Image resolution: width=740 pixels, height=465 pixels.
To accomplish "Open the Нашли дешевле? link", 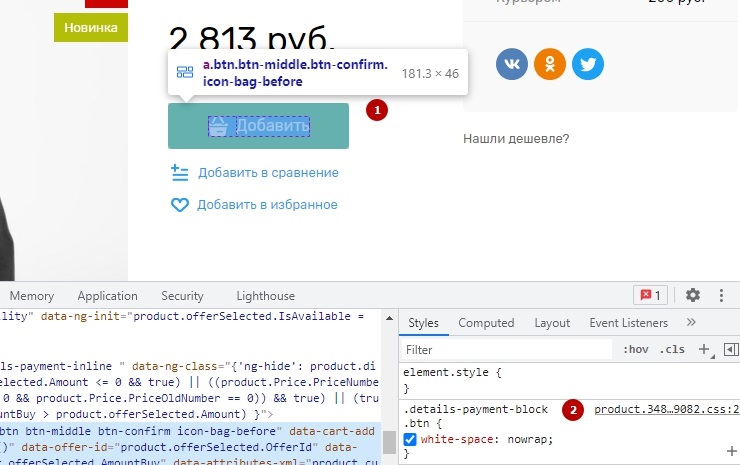I will (x=516, y=139).
